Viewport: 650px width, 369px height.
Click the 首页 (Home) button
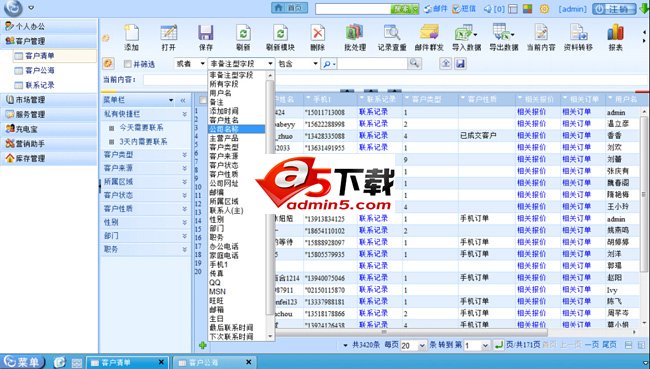click(x=290, y=8)
